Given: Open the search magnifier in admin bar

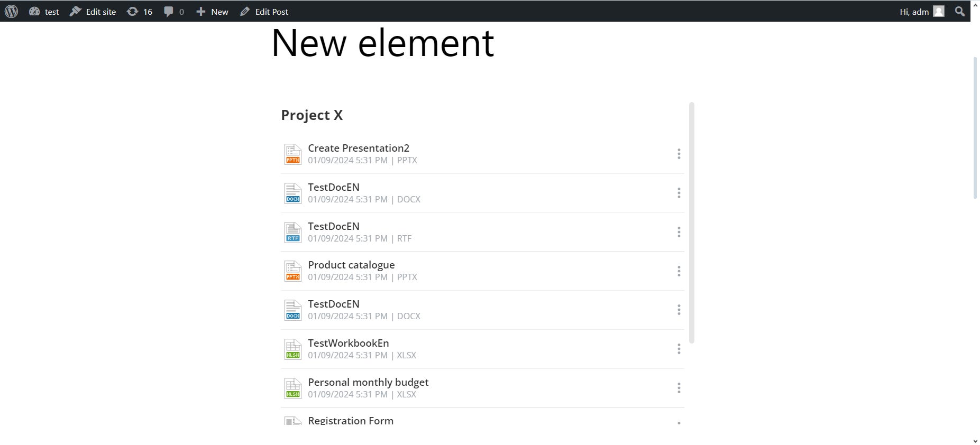Looking at the screenshot, I should coord(959,11).
